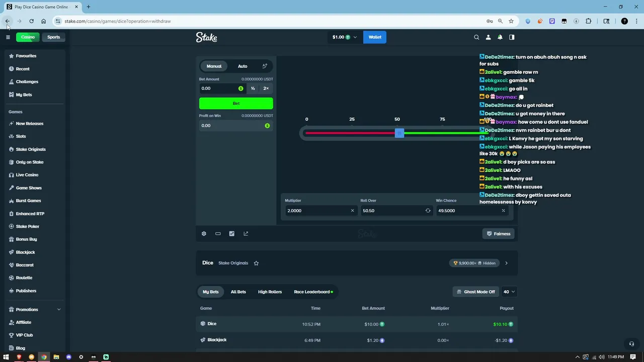Click the pop-out game icon
This screenshot has width=644, height=362.
tap(246, 234)
